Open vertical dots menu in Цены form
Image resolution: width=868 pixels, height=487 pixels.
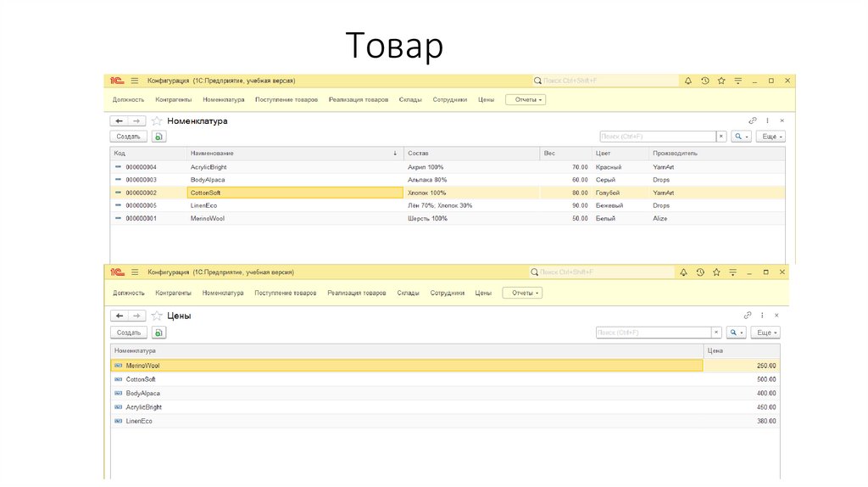[762, 316]
